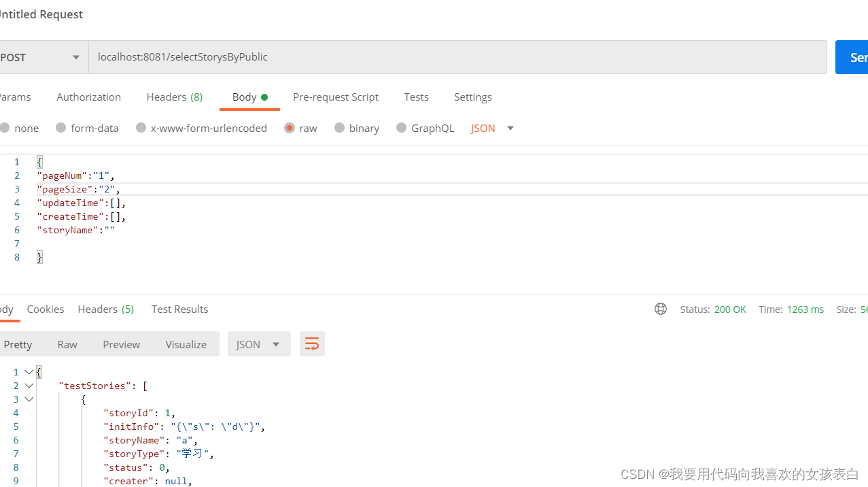The width and height of the screenshot is (868, 487).
Task: Choose the "binary" body option
Action: (x=356, y=127)
